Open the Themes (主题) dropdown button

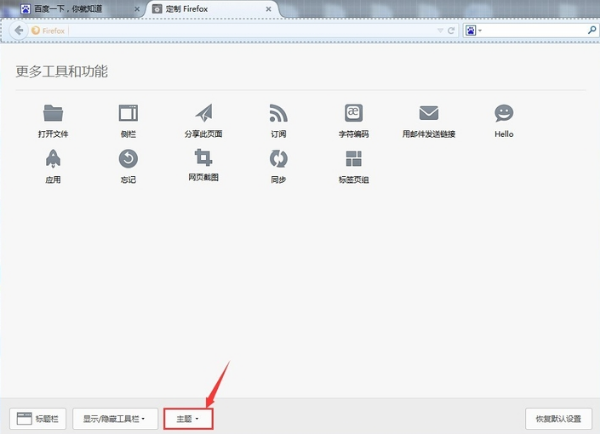[188, 419]
